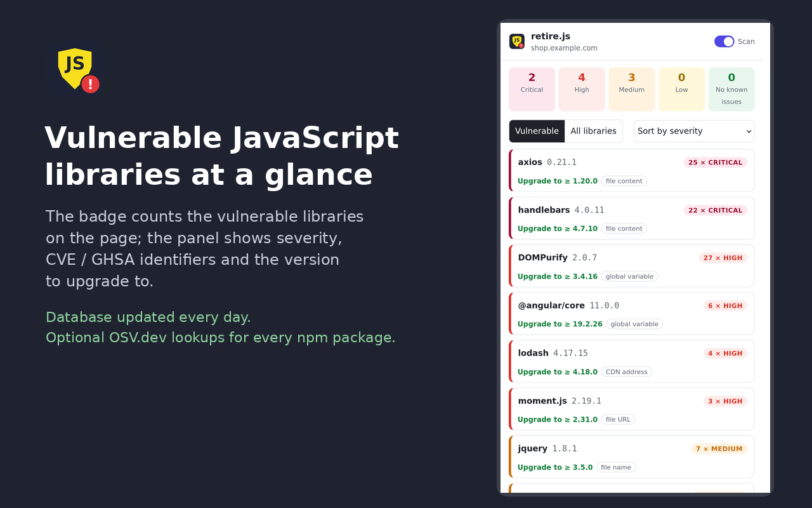Click the 22 × CRITICAL badge
The height and width of the screenshot is (508, 812).
[x=715, y=210]
